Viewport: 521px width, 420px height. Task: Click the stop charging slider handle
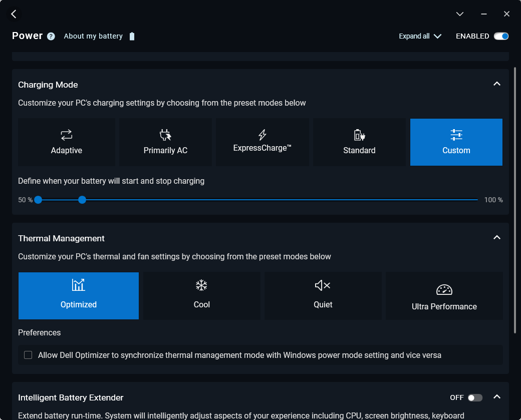(82, 200)
